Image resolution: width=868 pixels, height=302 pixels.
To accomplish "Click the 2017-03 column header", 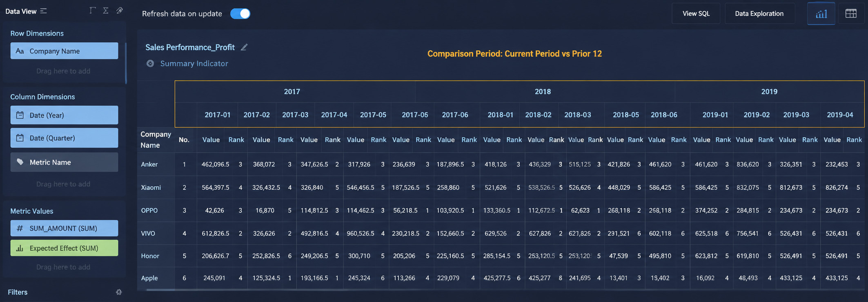I will coord(295,115).
